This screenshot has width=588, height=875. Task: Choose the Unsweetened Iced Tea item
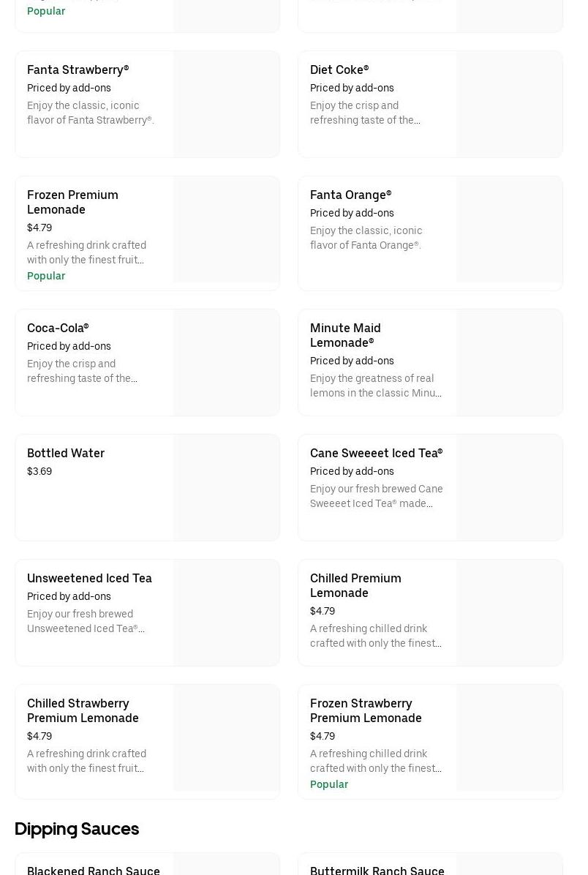pyautogui.click(x=89, y=579)
